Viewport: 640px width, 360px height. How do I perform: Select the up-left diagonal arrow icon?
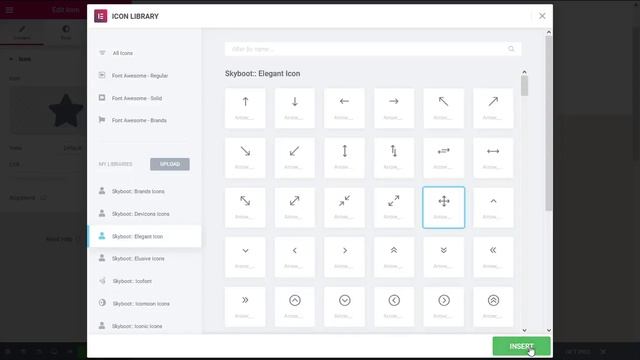coord(444,108)
